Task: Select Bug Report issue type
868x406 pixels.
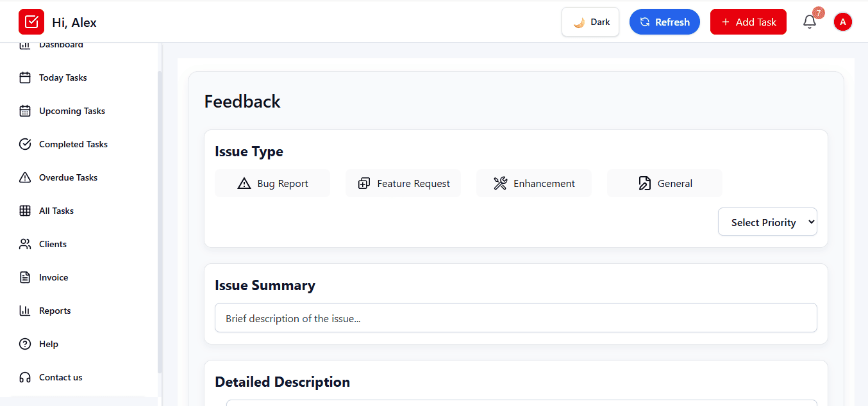Action: (x=272, y=184)
